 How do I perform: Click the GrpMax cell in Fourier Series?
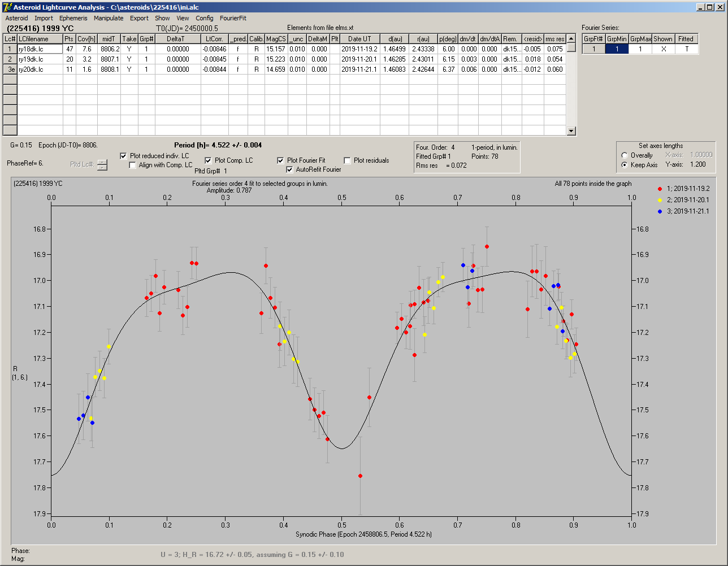tap(640, 49)
